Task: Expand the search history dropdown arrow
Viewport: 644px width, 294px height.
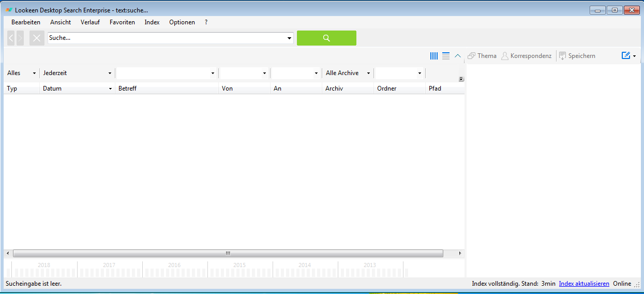Action: [x=289, y=38]
